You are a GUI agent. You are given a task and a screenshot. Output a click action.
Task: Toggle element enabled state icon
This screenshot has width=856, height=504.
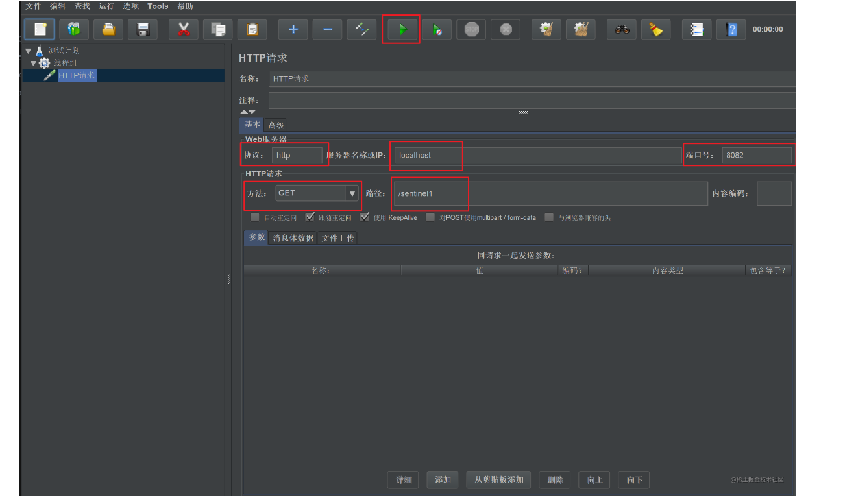pos(362,29)
